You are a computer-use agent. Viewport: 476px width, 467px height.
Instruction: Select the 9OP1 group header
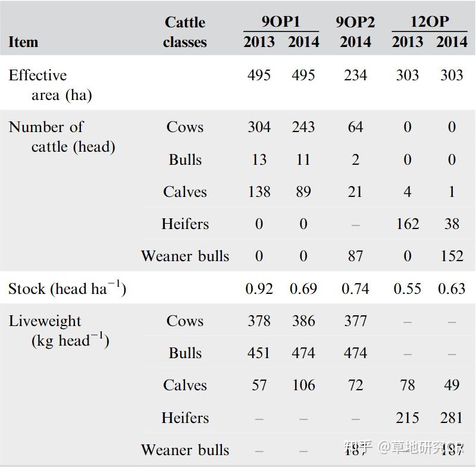coord(281,22)
